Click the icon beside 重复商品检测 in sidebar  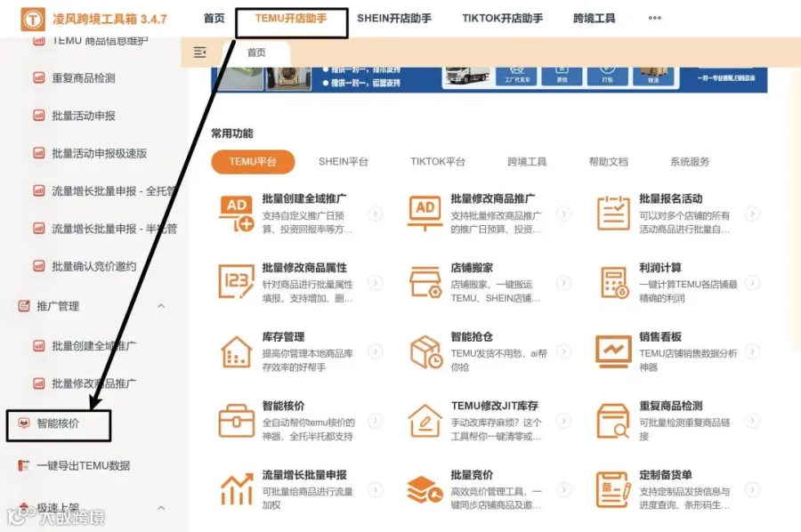39,77
